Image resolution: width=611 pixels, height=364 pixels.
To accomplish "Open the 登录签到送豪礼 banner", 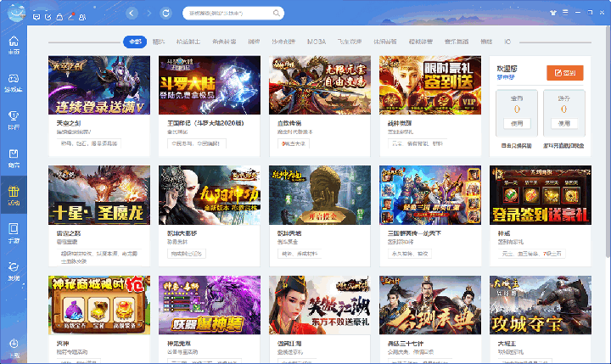I will pyautogui.click(x=541, y=195).
